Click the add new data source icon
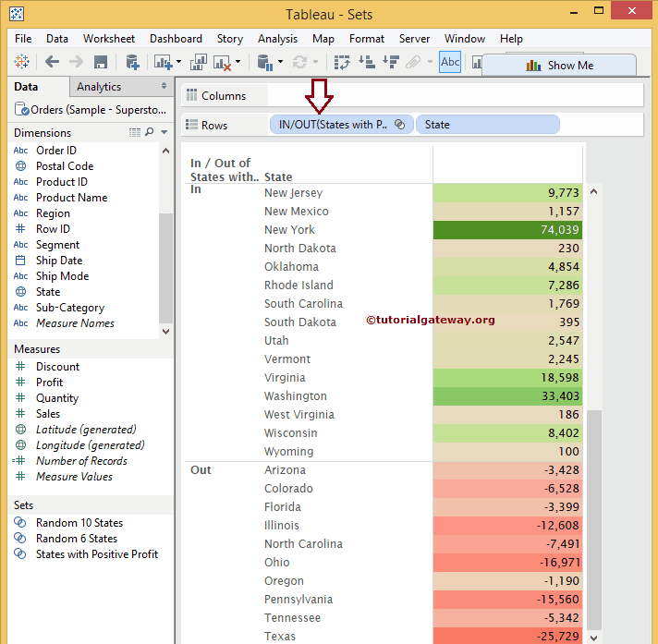The width and height of the screenshot is (658, 644). click(x=132, y=62)
